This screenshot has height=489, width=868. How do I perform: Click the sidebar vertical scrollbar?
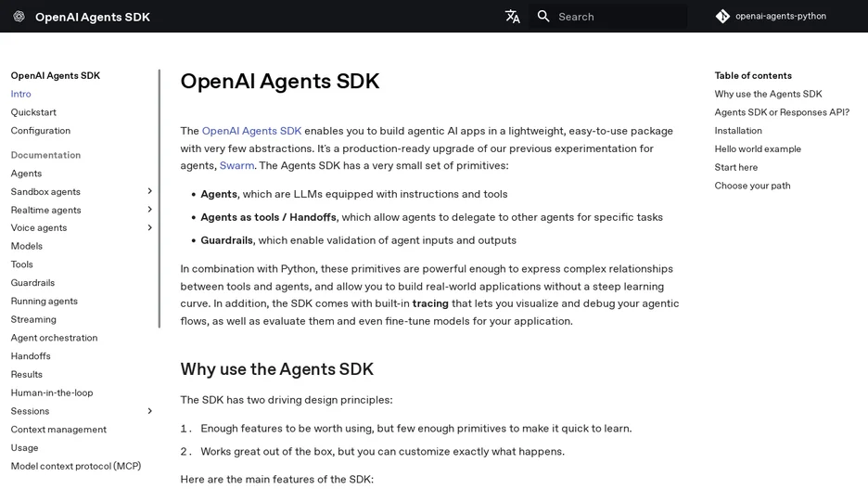[x=160, y=199]
